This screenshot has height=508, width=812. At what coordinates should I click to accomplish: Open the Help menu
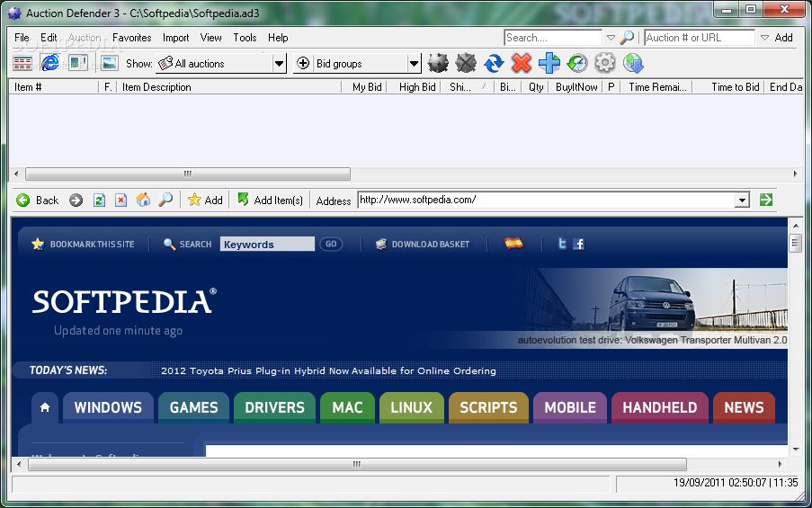pyautogui.click(x=278, y=38)
